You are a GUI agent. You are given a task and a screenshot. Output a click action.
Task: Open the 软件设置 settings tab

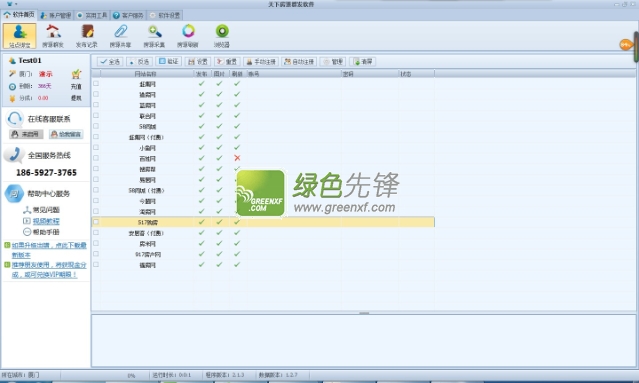pos(165,15)
